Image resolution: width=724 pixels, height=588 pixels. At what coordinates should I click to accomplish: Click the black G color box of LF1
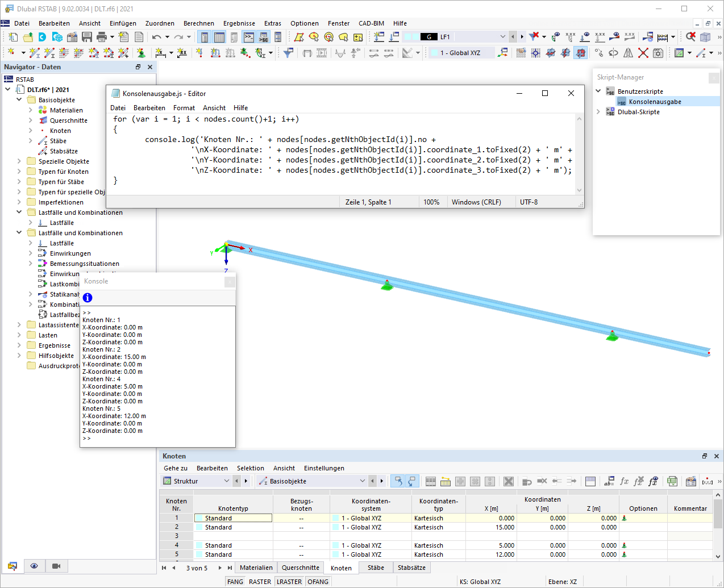(x=429, y=37)
